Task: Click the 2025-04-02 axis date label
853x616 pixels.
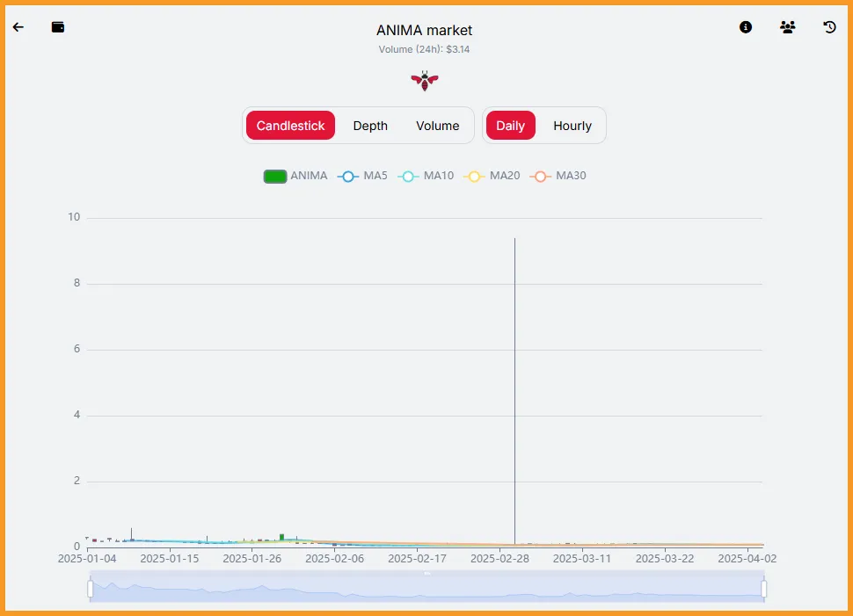Action: pyautogui.click(x=747, y=559)
